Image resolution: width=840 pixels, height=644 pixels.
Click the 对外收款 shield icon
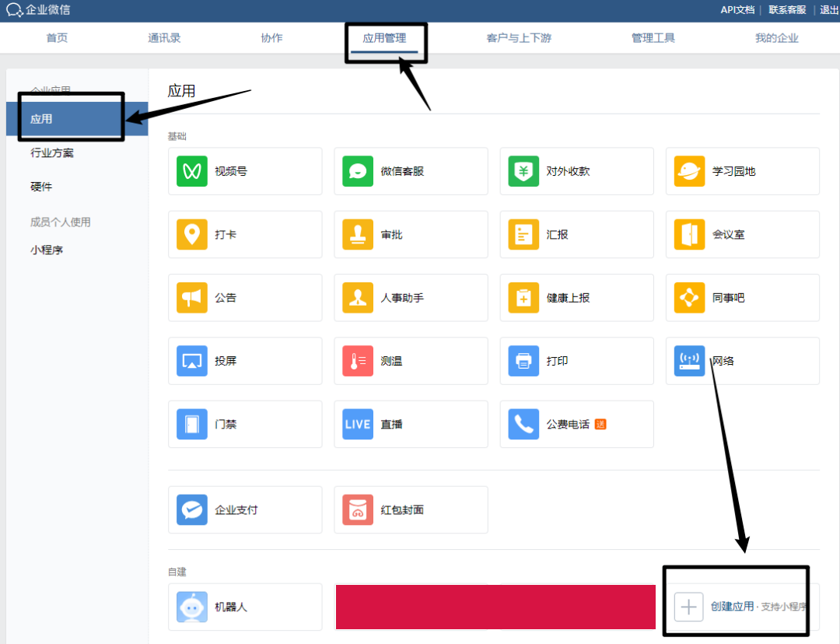pos(523,171)
